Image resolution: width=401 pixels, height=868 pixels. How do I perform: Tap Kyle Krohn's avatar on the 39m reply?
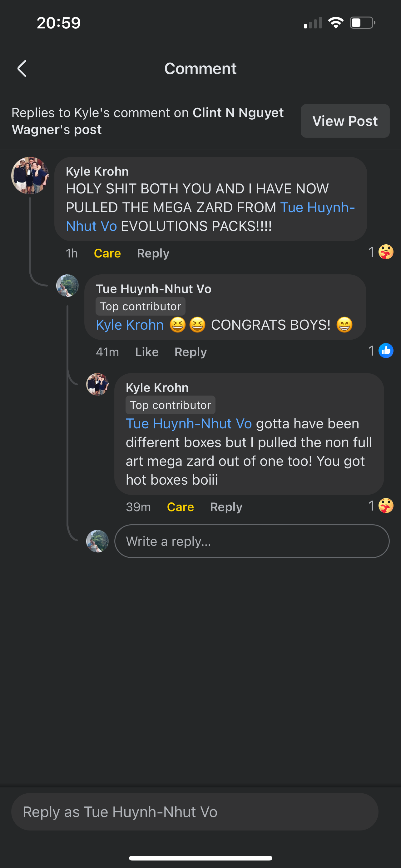click(97, 384)
